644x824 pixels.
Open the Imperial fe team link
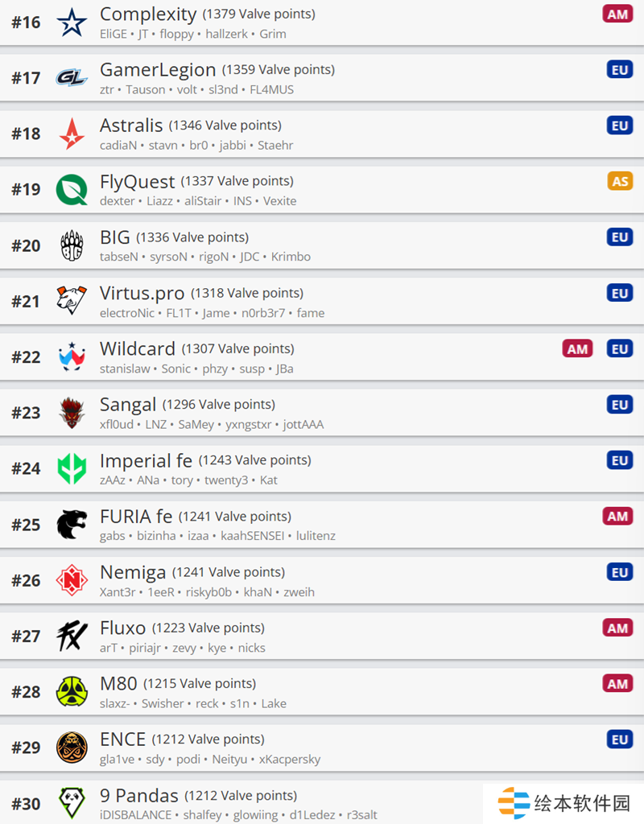tap(146, 461)
